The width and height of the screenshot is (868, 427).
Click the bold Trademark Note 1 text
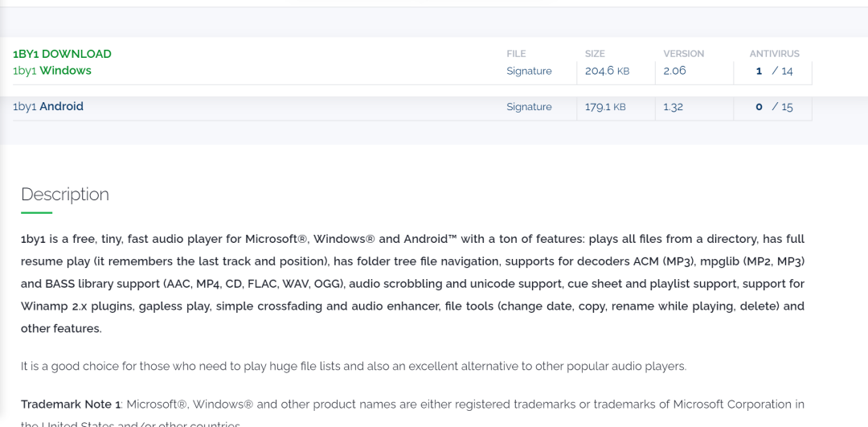click(x=71, y=404)
